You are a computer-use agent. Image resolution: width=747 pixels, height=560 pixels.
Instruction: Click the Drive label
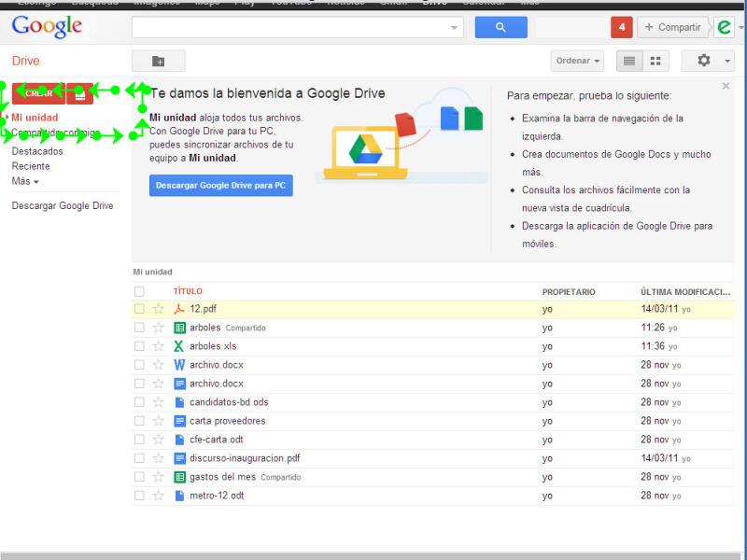point(25,61)
